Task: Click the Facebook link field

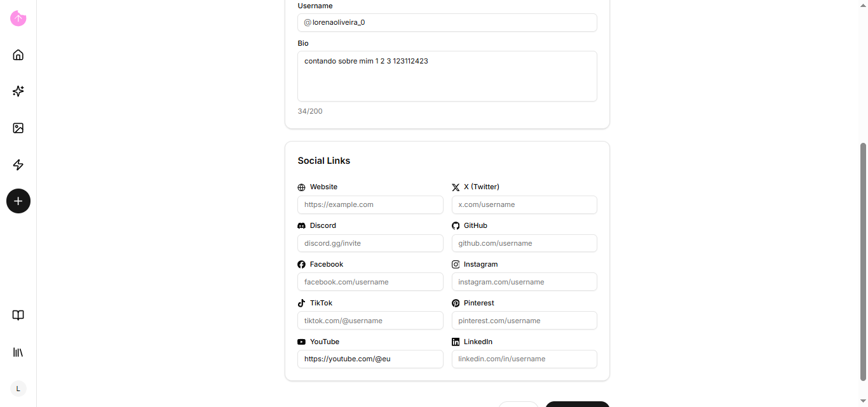Action: tap(370, 282)
